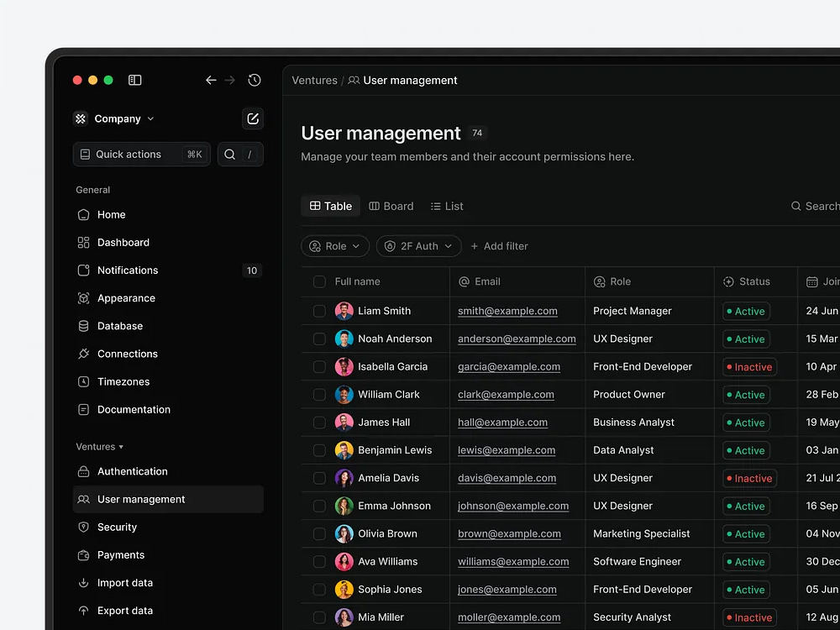The width and height of the screenshot is (840, 630).
Task: Go back with the left arrow
Action: (211, 80)
